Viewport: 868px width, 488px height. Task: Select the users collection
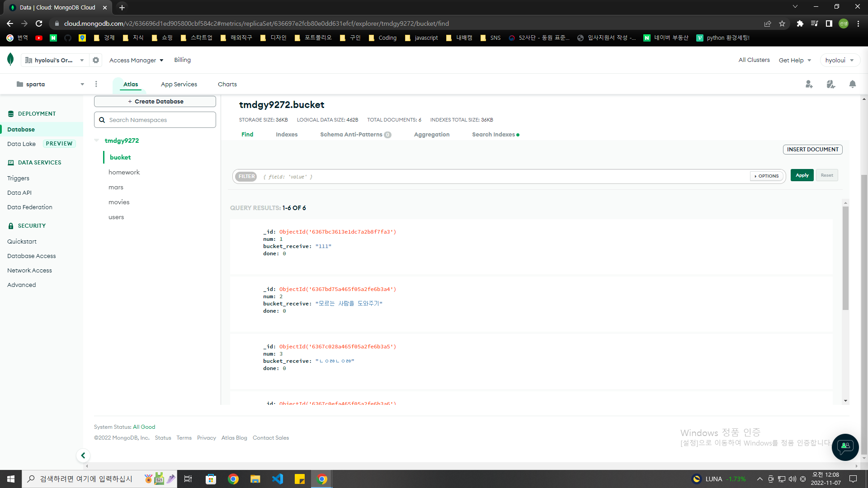pos(116,217)
